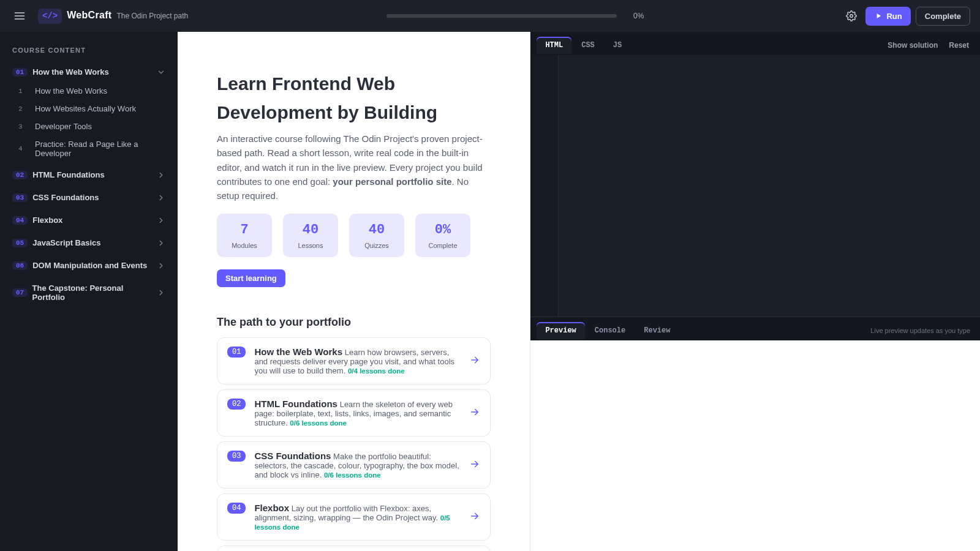Open the Review tab
980x551 pixels.
(657, 331)
